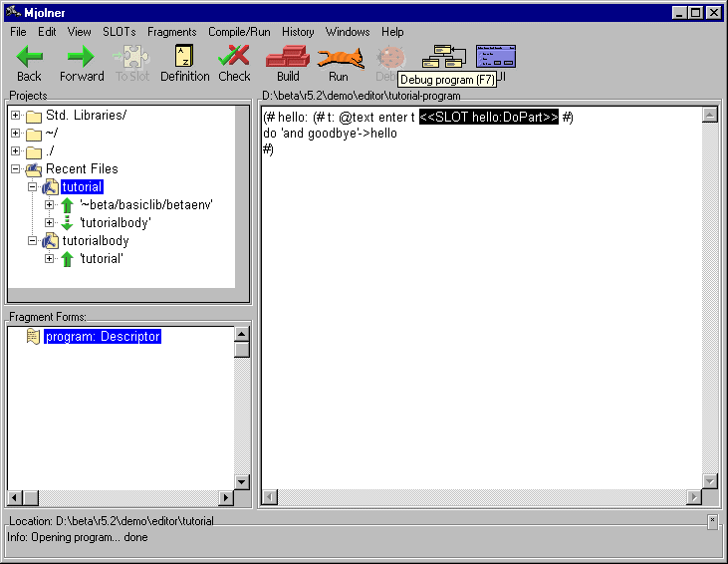Open the Fragments menu
The image size is (728, 564).
pos(171,32)
